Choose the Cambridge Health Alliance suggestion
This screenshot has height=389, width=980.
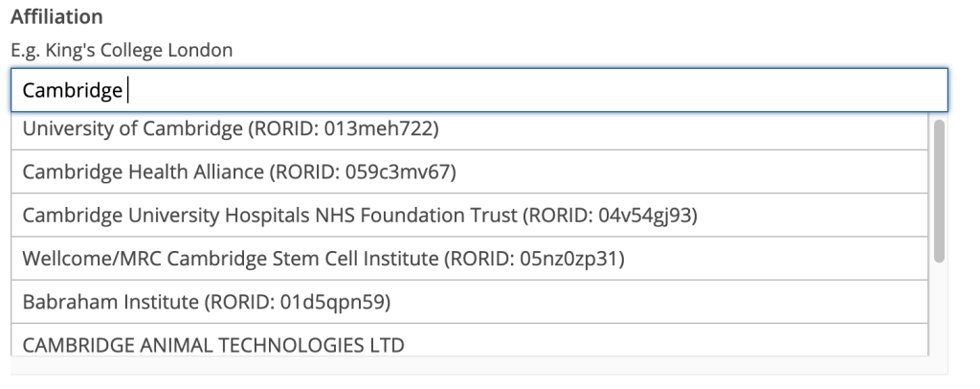point(469,172)
